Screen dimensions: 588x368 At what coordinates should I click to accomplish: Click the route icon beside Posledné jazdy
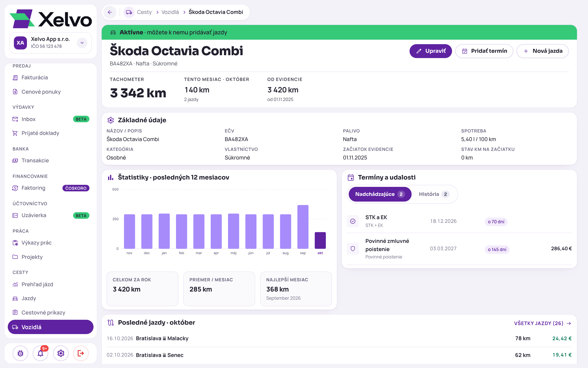coord(110,323)
